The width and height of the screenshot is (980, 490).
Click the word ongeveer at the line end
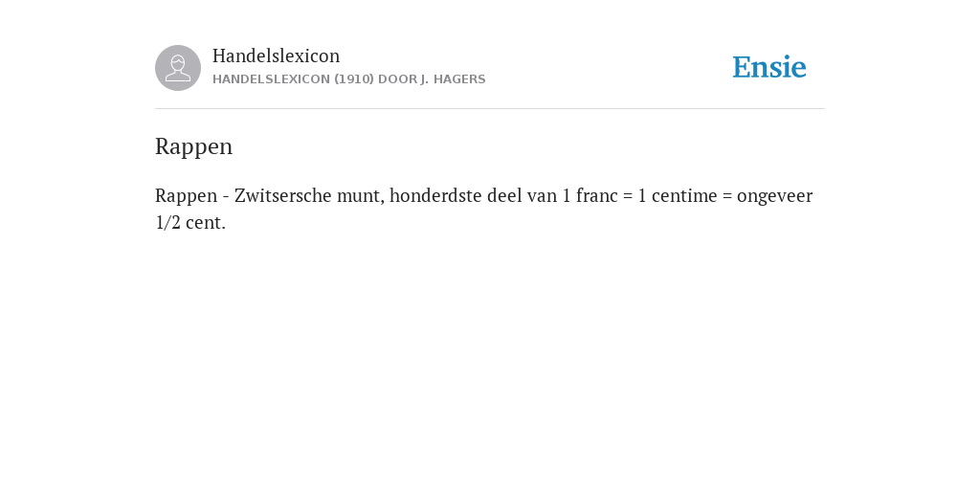click(x=775, y=197)
